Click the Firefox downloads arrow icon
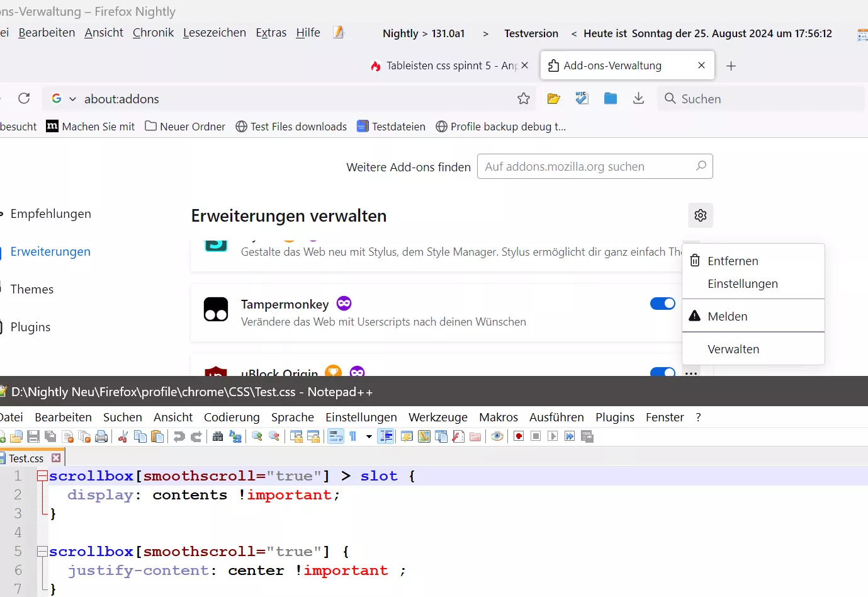 (x=638, y=98)
